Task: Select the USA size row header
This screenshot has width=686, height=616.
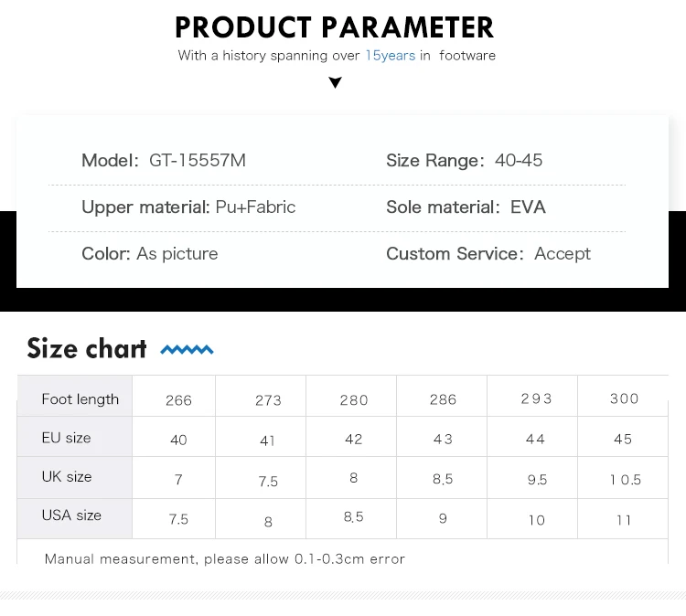Action: [x=71, y=515]
